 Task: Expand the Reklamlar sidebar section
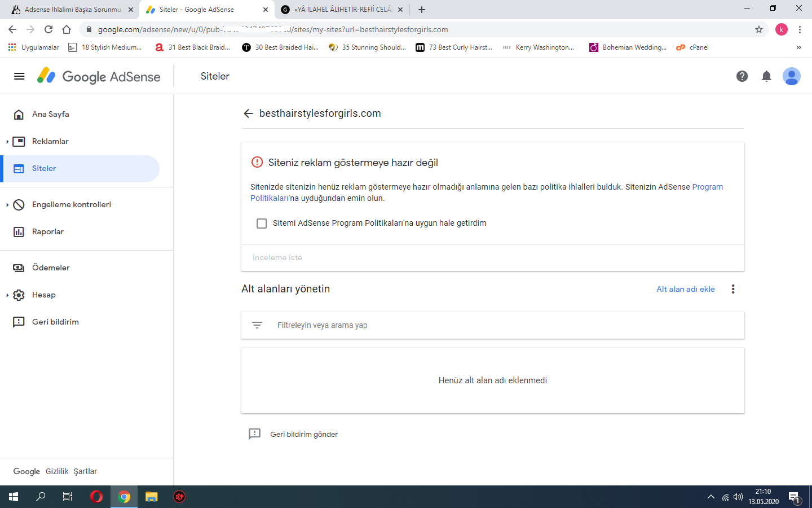(x=7, y=142)
